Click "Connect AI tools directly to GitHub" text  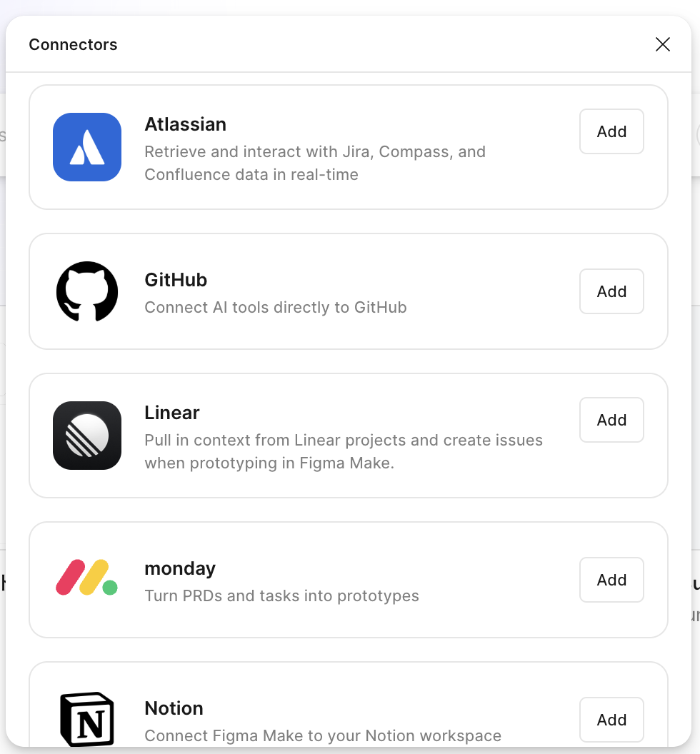click(276, 308)
